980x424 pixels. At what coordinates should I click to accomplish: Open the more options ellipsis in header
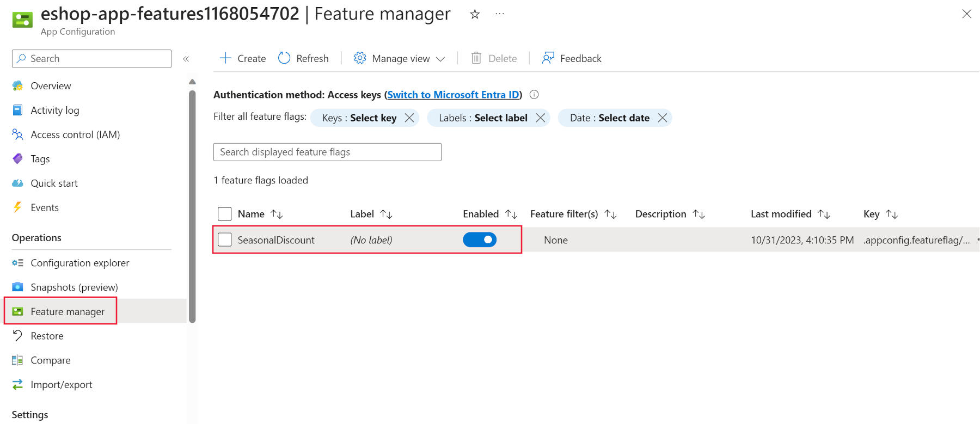click(500, 14)
